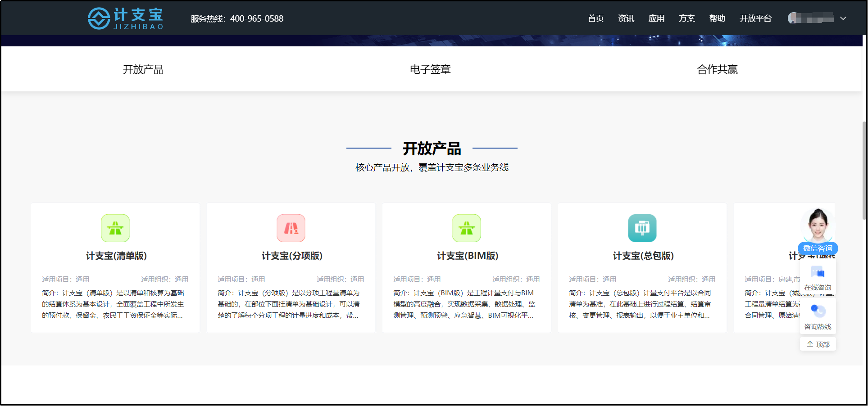Screen dimensions: 868x406
Task: Switch to the 开放产品 tab
Action: (143, 69)
